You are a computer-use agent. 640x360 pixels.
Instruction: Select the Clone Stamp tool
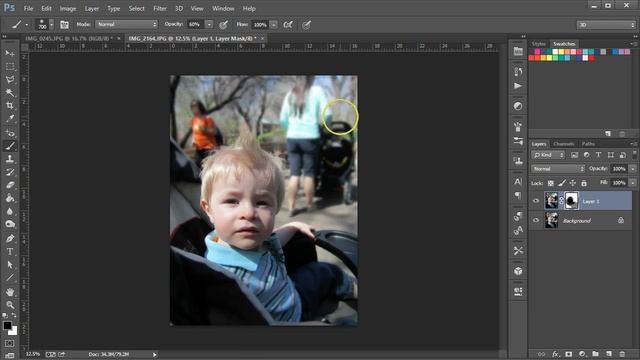pos(10,159)
